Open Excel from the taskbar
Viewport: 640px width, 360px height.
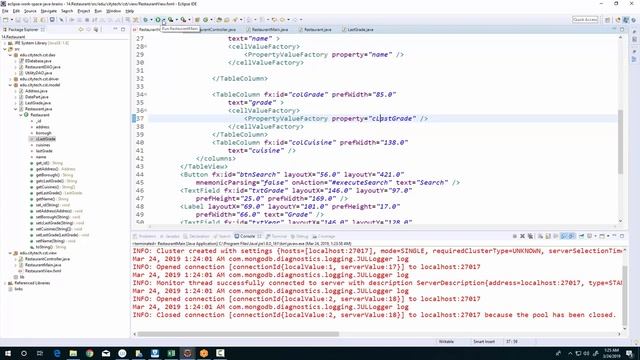point(171,353)
